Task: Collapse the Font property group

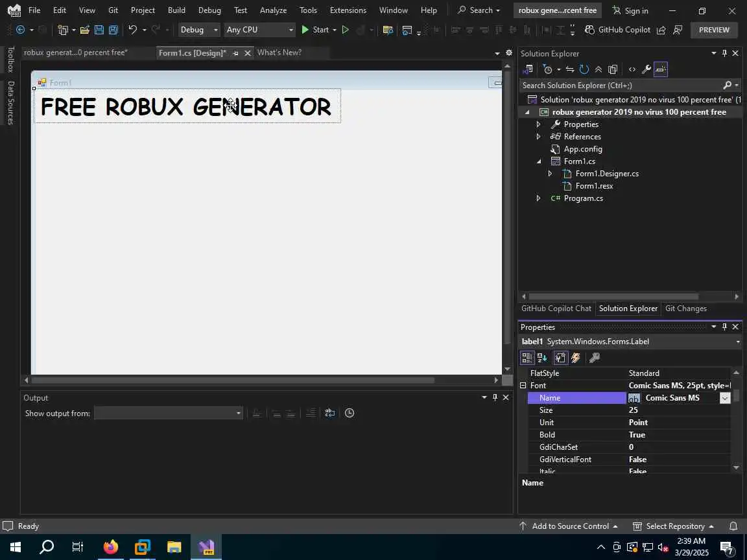Action: (523, 386)
